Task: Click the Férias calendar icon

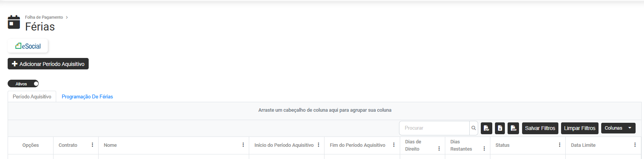Action: [14, 22]
